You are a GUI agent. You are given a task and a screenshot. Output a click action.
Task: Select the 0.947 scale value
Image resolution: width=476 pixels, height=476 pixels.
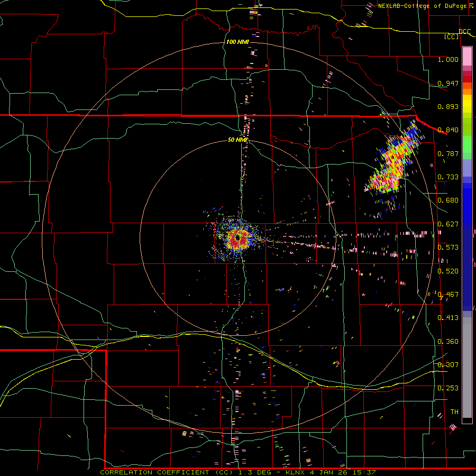[x=448, y=83]
